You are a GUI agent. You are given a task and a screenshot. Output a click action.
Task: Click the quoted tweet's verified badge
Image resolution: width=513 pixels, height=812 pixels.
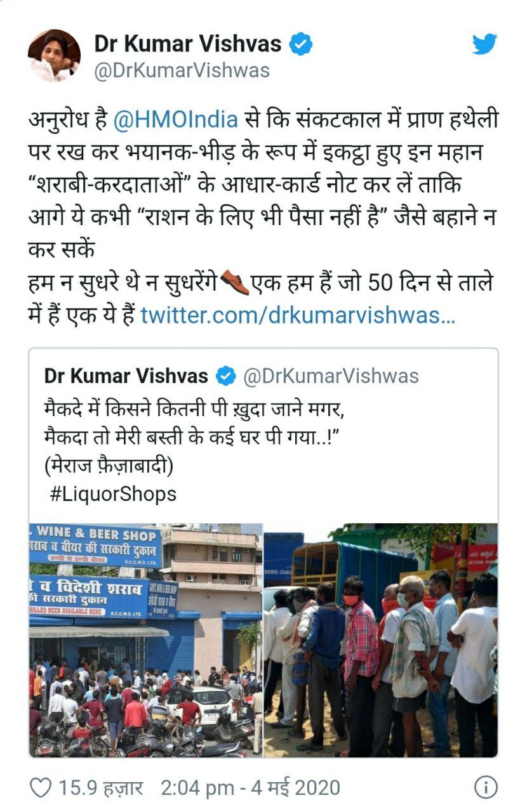(225, 376)
